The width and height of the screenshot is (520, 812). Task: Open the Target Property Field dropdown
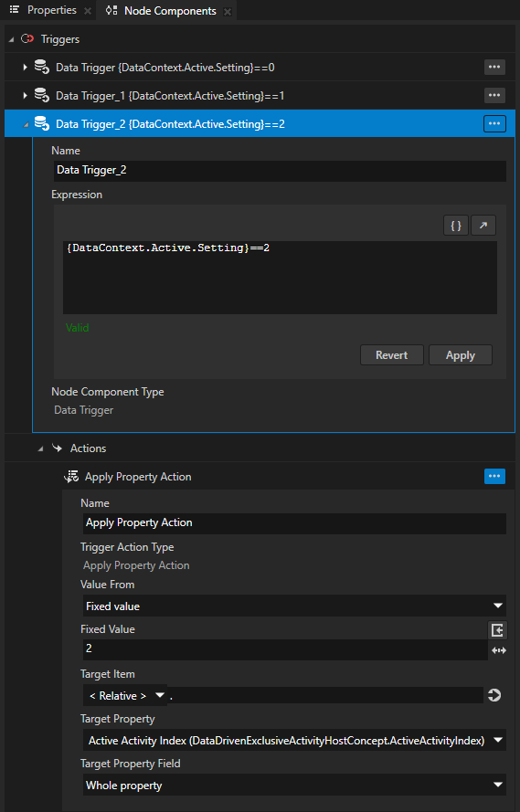coord(294,786)
